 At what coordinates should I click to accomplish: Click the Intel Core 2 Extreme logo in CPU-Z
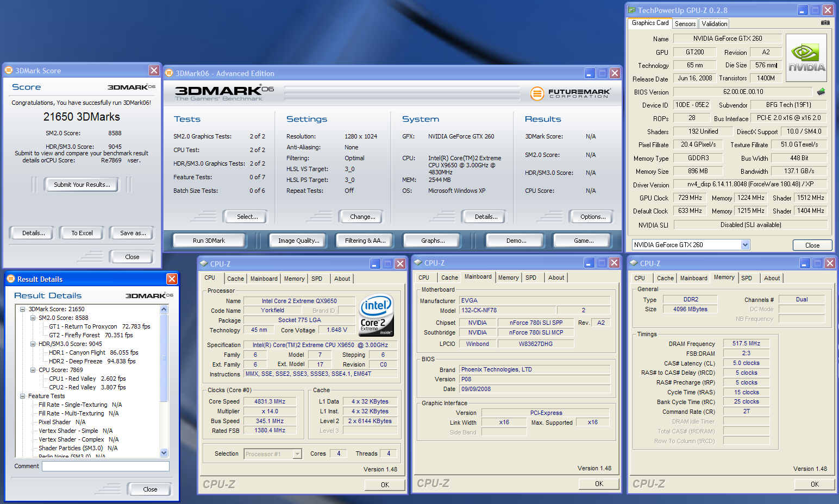point(375,316)
